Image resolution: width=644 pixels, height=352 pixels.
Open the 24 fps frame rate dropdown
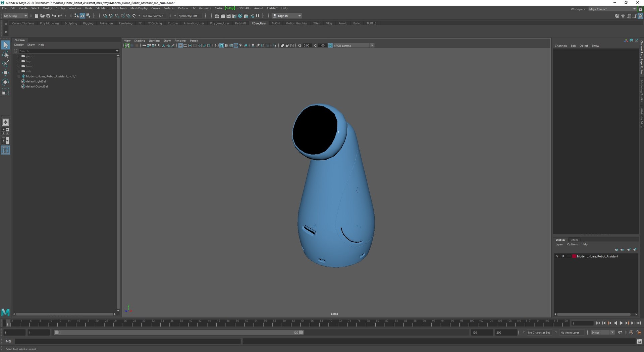click(602, 333)
